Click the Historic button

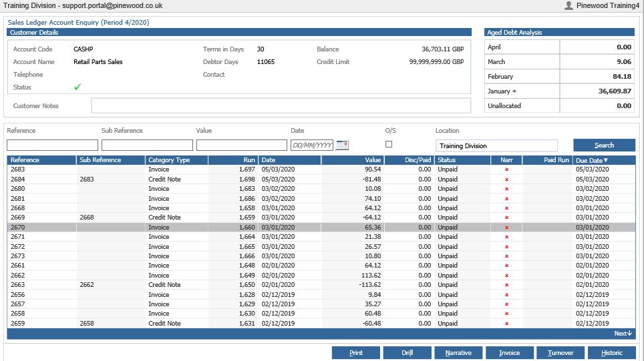pyautogui.click(x=612, y=353)
